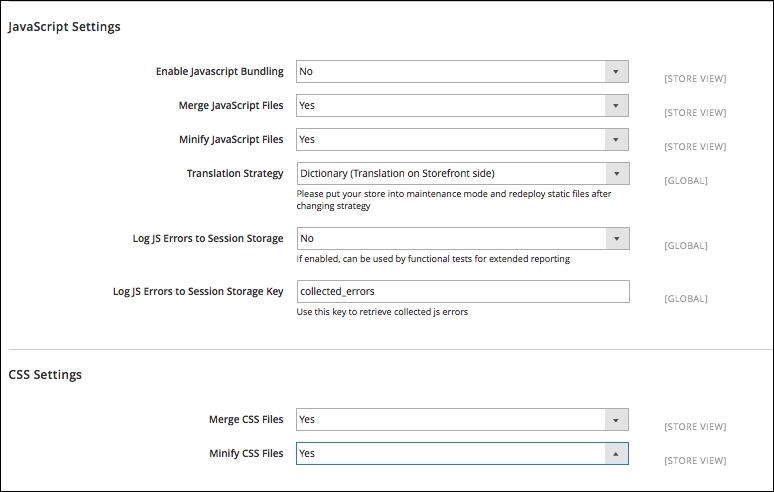Focus the Session Storage Key input field
Image resolution: width=774 pixels, height=492 pixels.
pos(463,291)
